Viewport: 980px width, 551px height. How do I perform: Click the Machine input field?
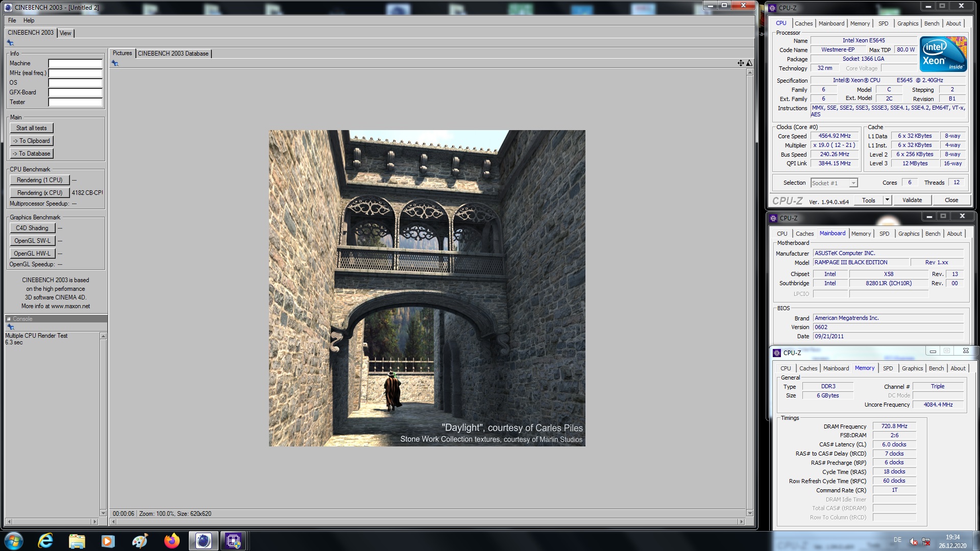(75, 63)
